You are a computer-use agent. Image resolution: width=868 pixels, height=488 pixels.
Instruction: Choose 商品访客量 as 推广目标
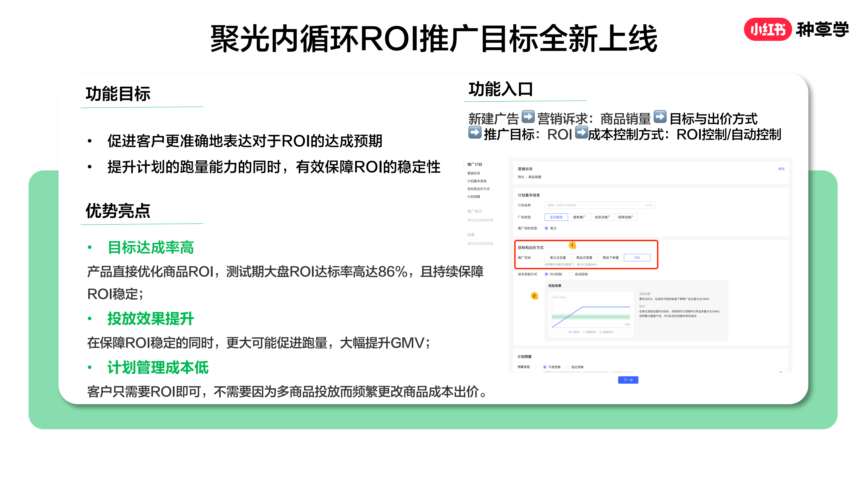click(584, 258)
